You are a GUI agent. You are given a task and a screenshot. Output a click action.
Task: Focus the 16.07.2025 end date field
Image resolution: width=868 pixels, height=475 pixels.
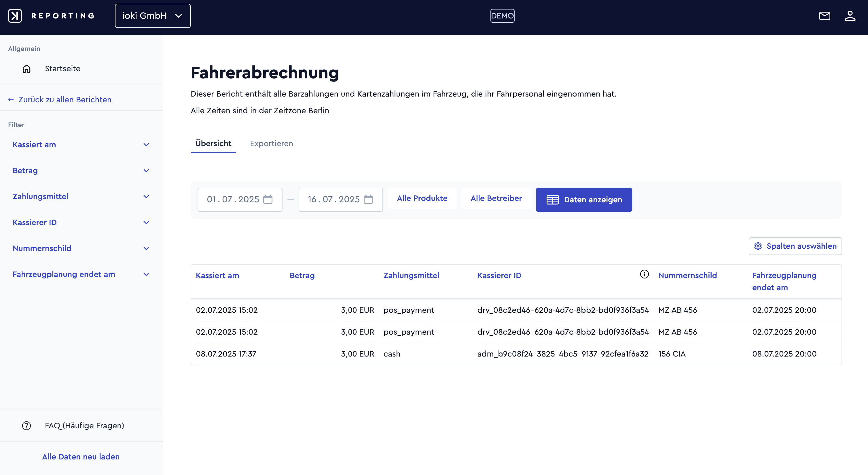[x=340, y=199]
